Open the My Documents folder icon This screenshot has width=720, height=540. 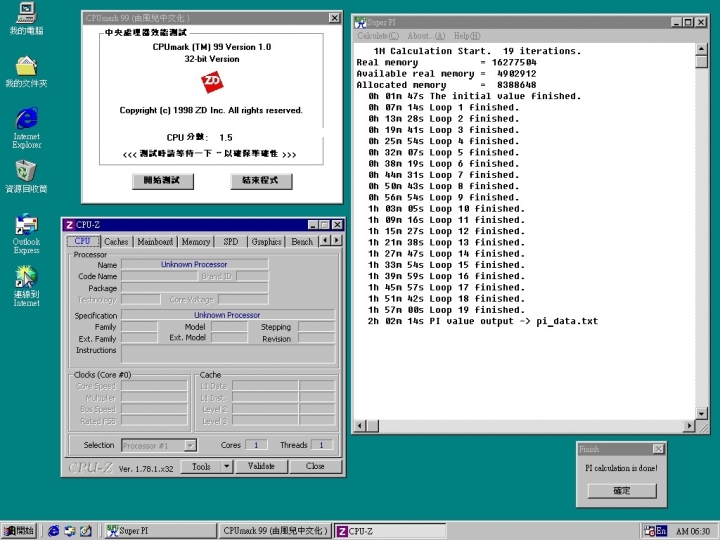25,67
